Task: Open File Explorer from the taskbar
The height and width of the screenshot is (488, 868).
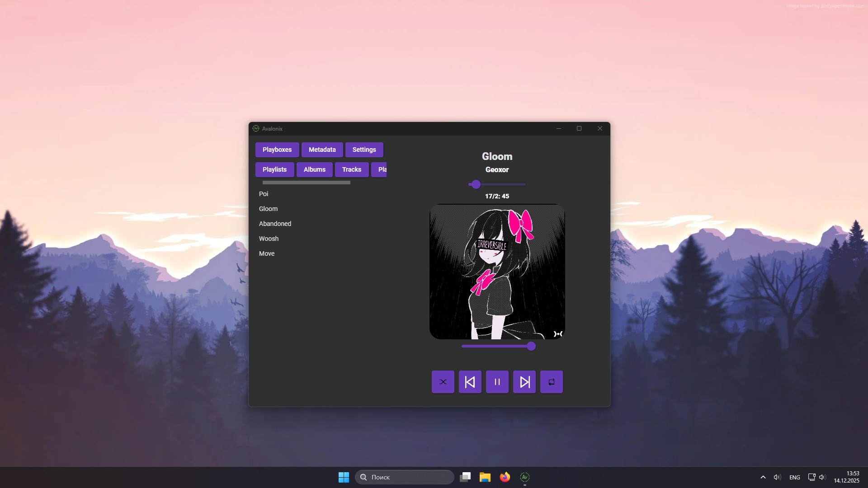Action: coord(485,477)
